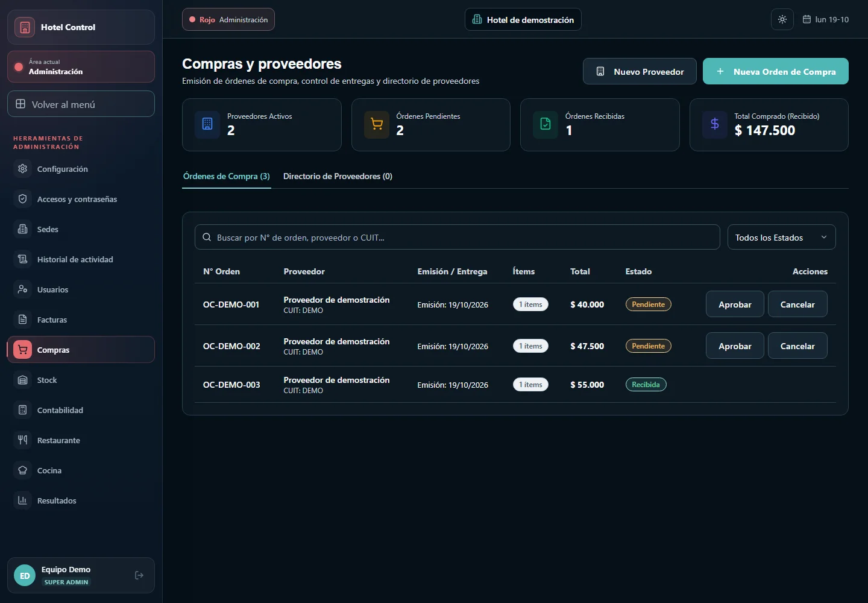Click the Proveedores Activos building icon

pyautogui.click(x=207, y=124)
